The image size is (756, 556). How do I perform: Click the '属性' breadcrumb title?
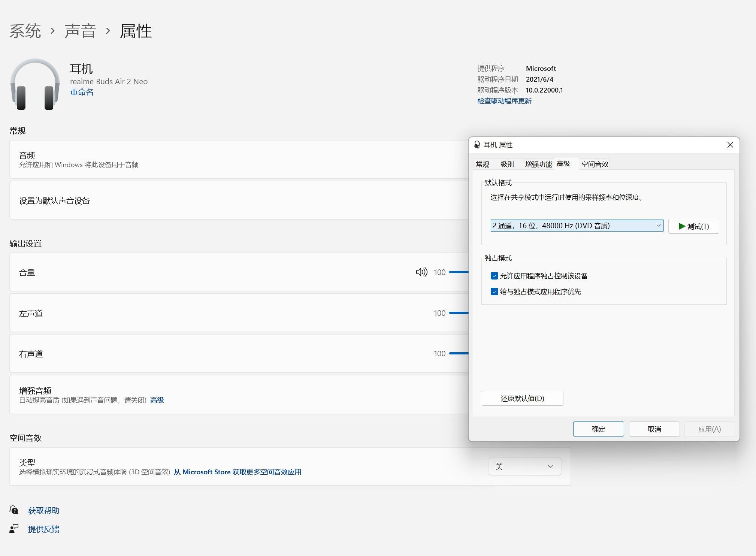(136, 31)
